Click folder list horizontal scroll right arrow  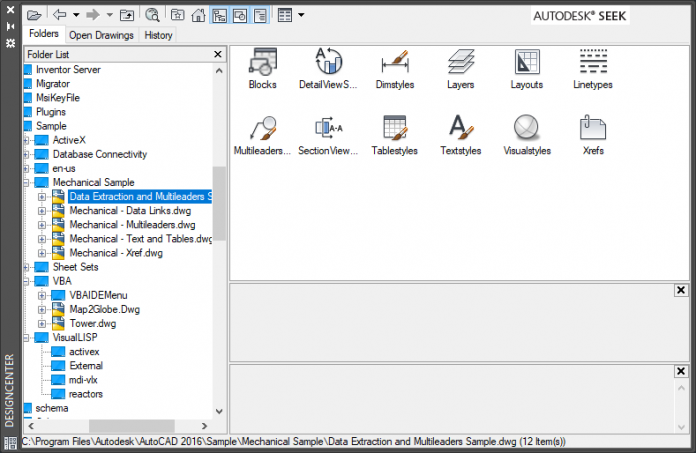pyautogui.click(x=204, y=426)
